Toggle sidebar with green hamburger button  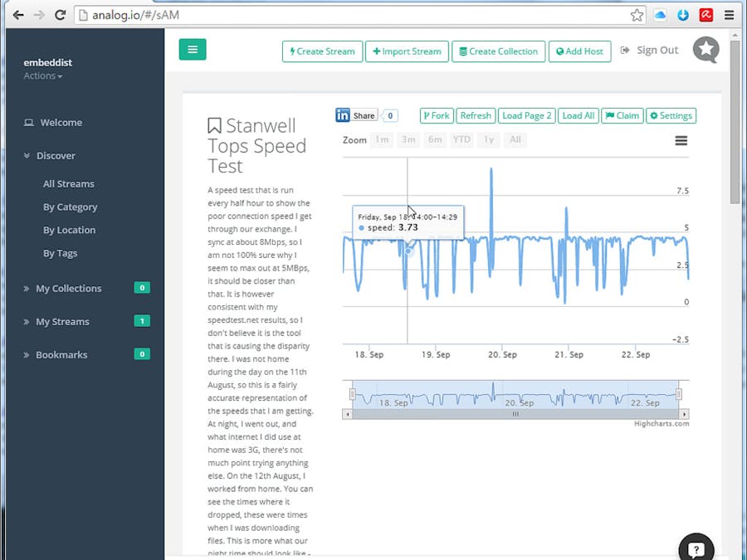(193, 50)
